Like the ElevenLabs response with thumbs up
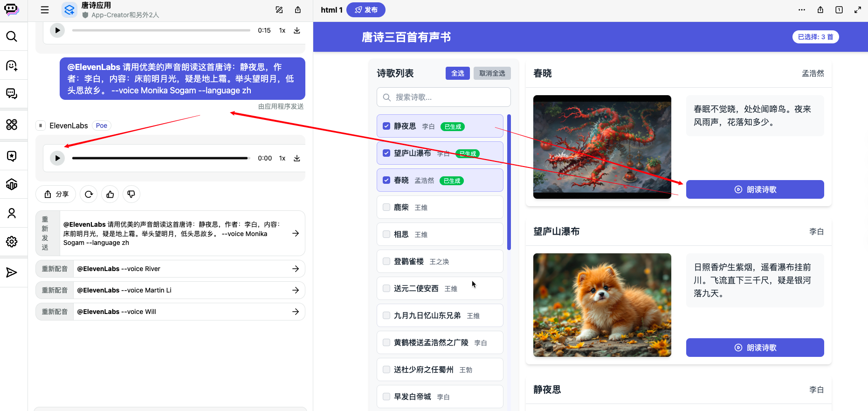Screen dimensions: 868x411 pos(110,194)
